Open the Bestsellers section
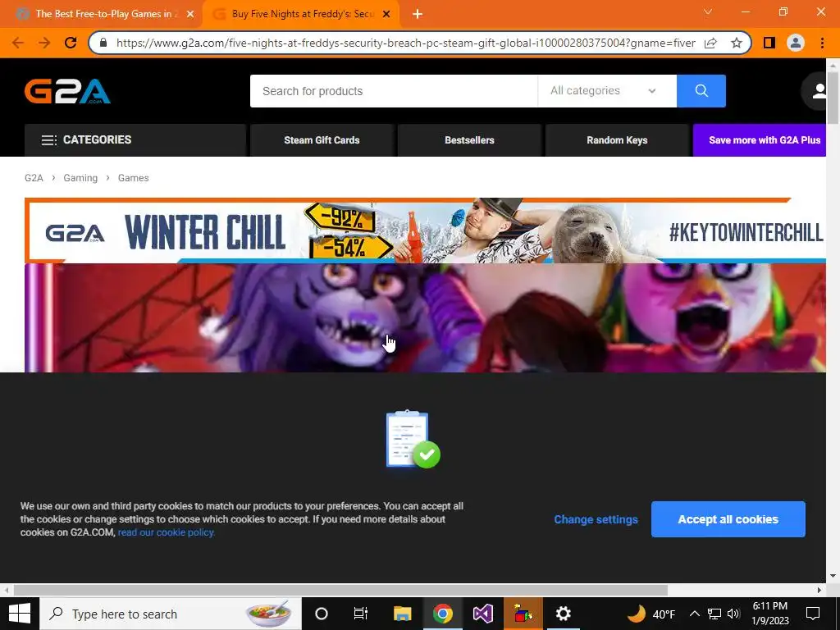 click(x=469, y=139)
